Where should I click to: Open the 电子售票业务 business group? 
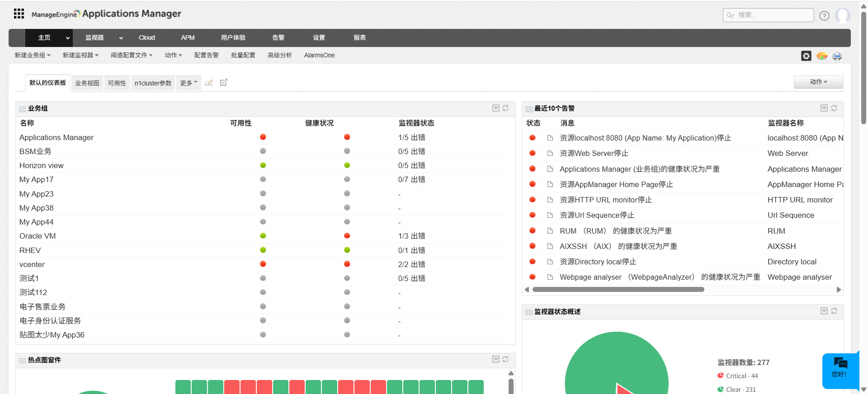pos(42,306)
